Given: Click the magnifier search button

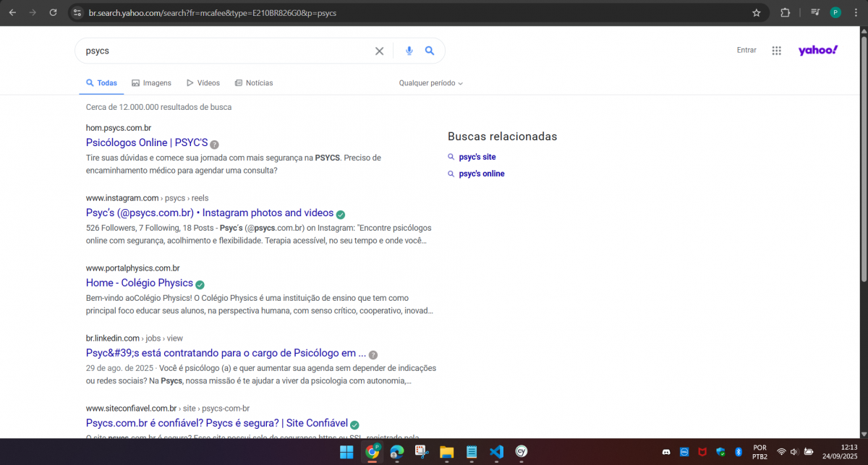Looking at the screenshot, I should pos(430,51).
